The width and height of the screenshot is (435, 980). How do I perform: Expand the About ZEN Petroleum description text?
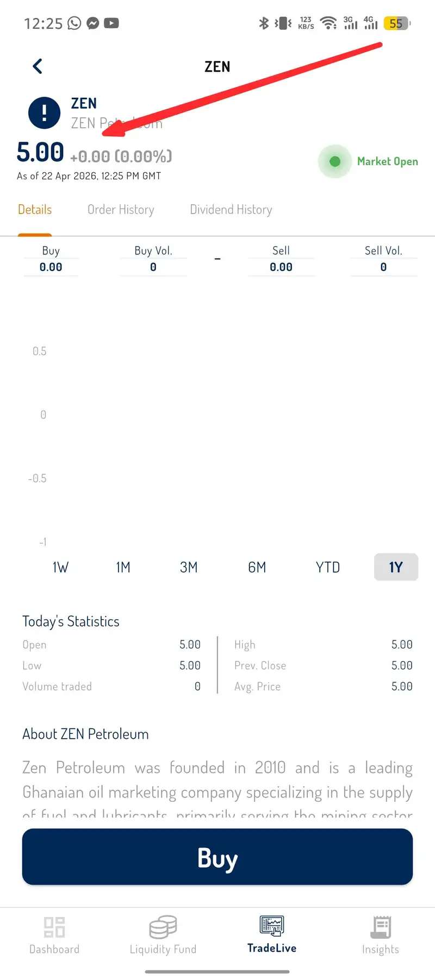coord(217,790)
